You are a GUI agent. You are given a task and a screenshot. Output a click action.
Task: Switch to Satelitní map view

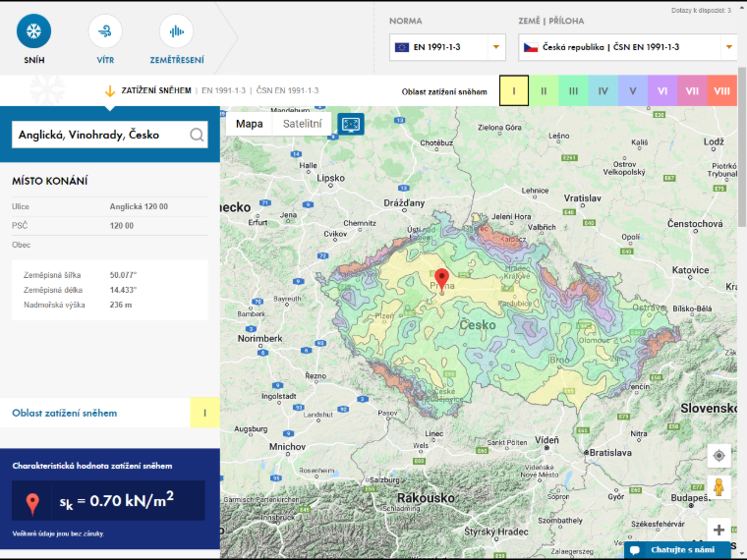pyautogui.click(x=302, y=124)
